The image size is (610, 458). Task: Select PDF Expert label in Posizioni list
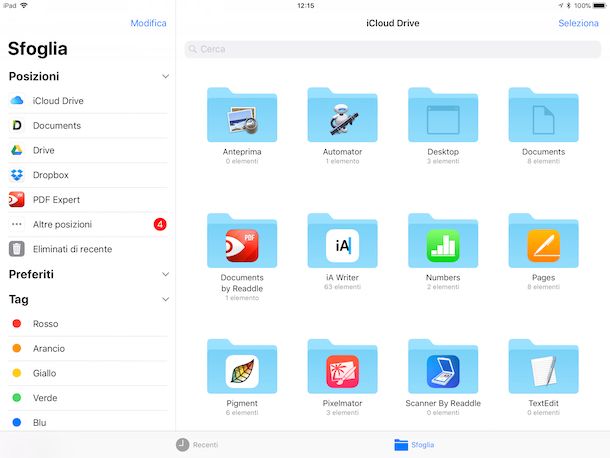coord(56,200)
